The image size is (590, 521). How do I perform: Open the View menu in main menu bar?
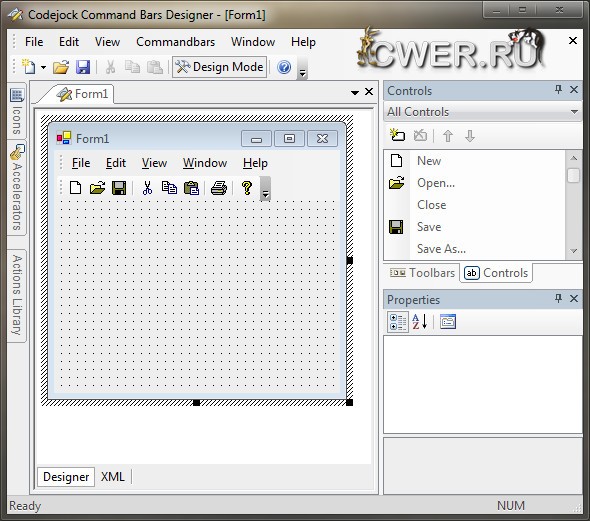coord(107,42)
